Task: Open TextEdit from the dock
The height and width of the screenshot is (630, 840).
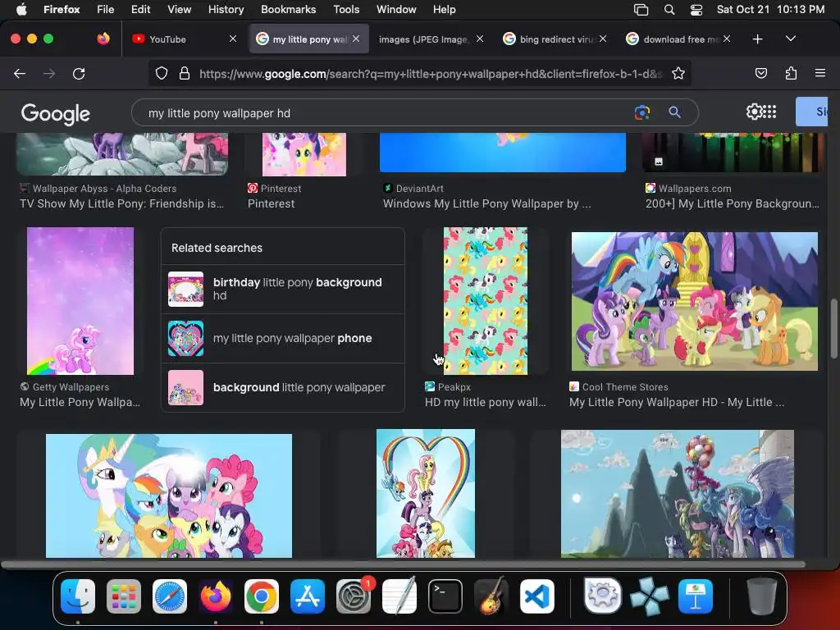Action: (399, 596)
